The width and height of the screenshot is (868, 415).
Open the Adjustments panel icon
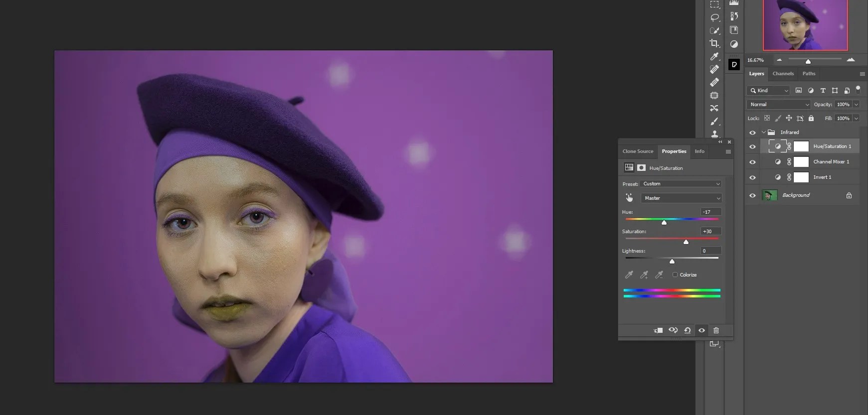[x=734, y=44]
